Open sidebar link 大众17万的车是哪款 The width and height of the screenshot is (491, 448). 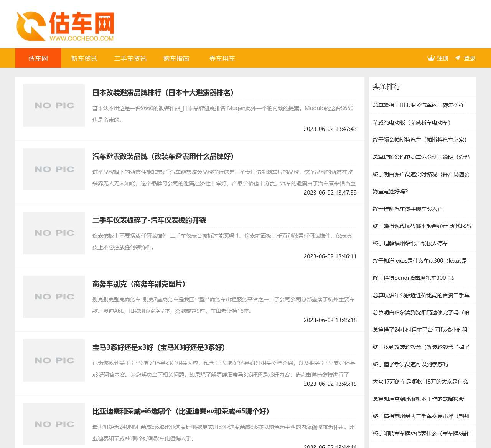tap(420, 382)
